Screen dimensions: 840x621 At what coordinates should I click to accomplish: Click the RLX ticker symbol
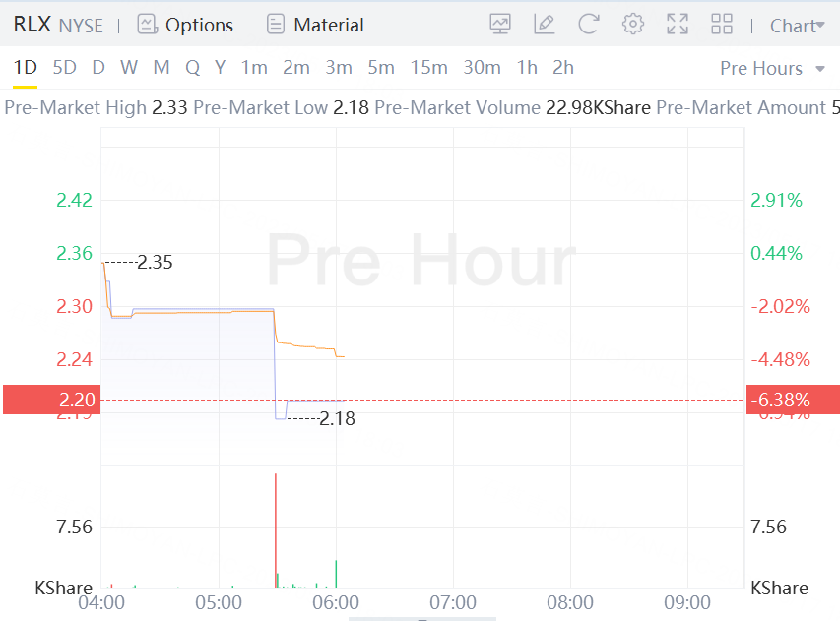[x=32, y=25]
